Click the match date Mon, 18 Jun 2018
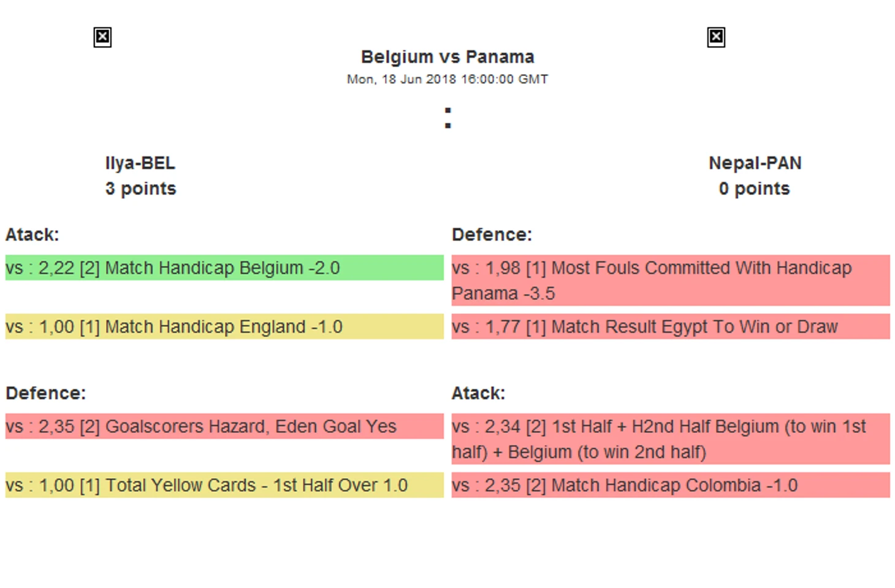 click(447, 79)
